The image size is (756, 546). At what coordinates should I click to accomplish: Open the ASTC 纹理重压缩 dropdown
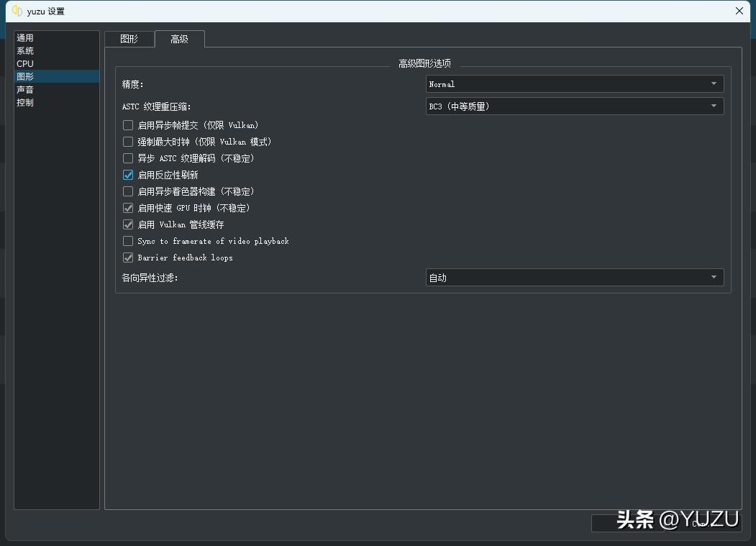[x=573, y=106]
